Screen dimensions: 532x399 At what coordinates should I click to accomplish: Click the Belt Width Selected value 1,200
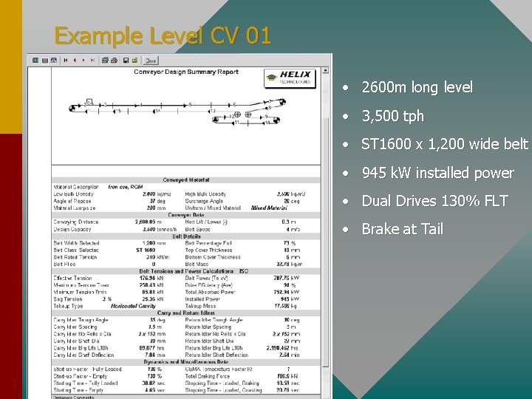(149, 243)
